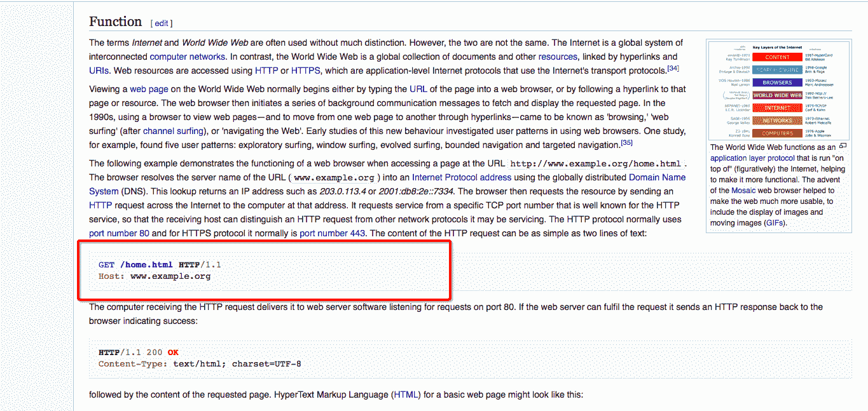Click the BROWSERS layer in the diagram
868x411 pixels.
point(777,83)
